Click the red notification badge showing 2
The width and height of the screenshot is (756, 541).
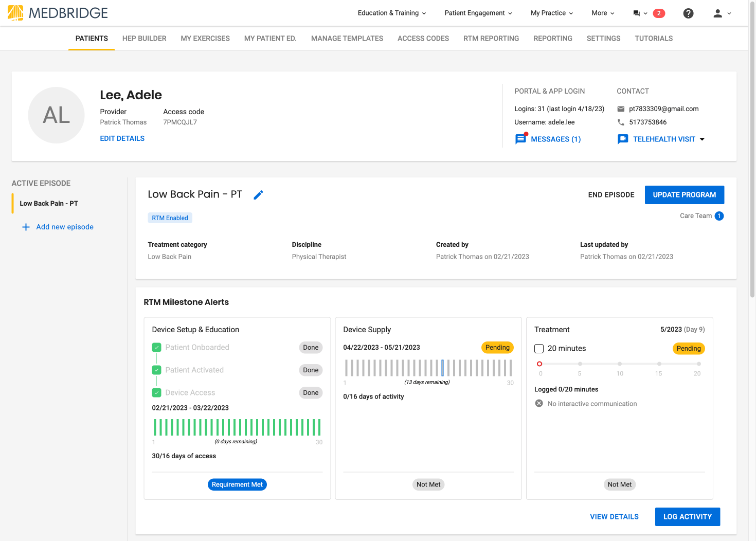point(659,13)
